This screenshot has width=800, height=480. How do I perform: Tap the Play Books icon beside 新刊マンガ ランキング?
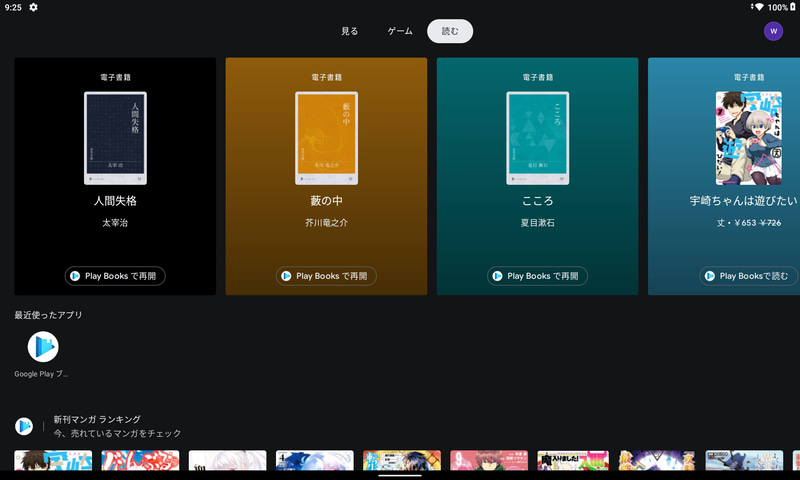[23, 426]
